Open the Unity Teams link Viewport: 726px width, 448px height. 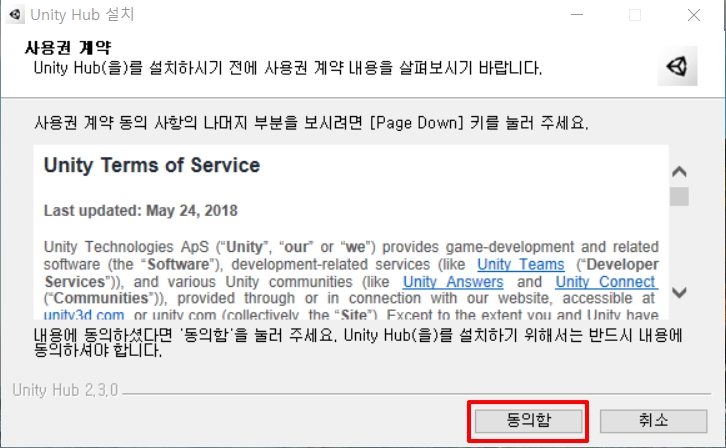tap(520, 264)
